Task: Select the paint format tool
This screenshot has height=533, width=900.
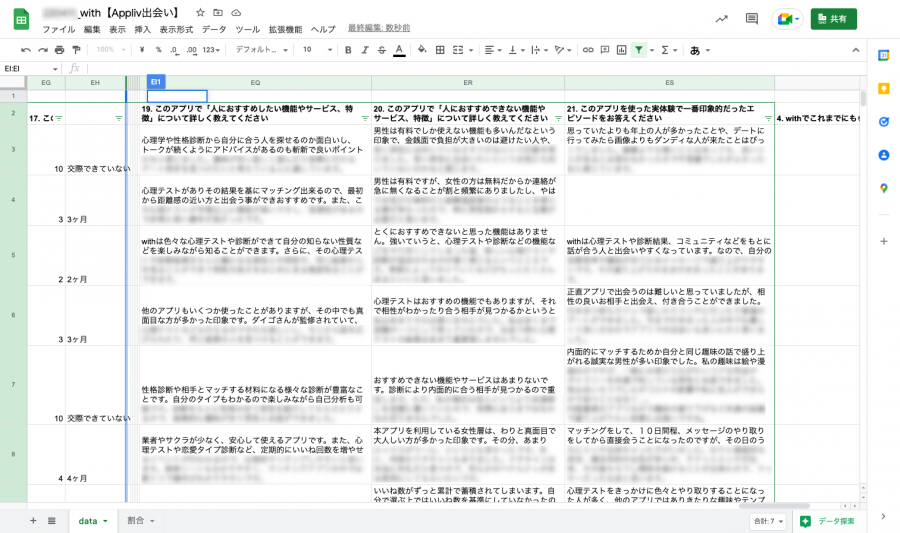Action: point(76,50)
